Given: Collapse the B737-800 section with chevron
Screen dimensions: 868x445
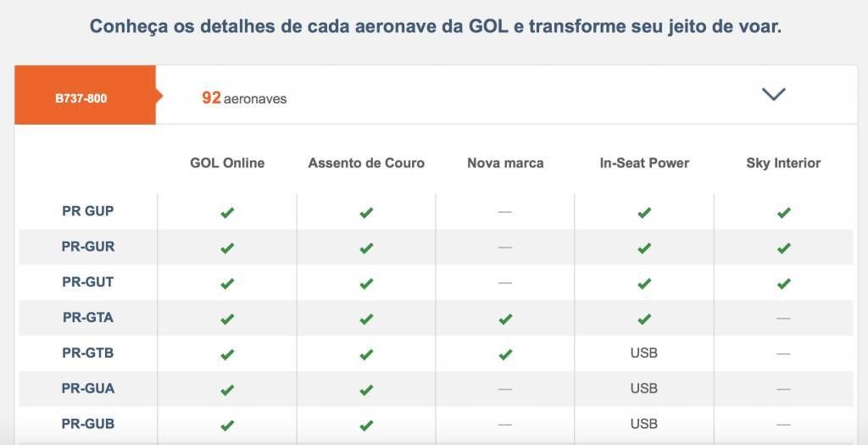Looking at the screenshot, I should coord(773,94).
